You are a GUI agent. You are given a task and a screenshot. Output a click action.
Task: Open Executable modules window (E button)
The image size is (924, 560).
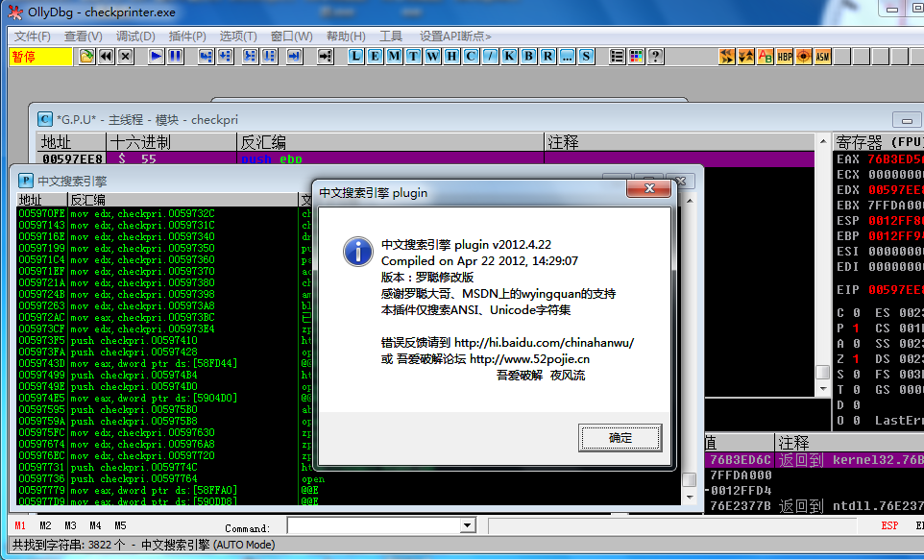(376, 56)
